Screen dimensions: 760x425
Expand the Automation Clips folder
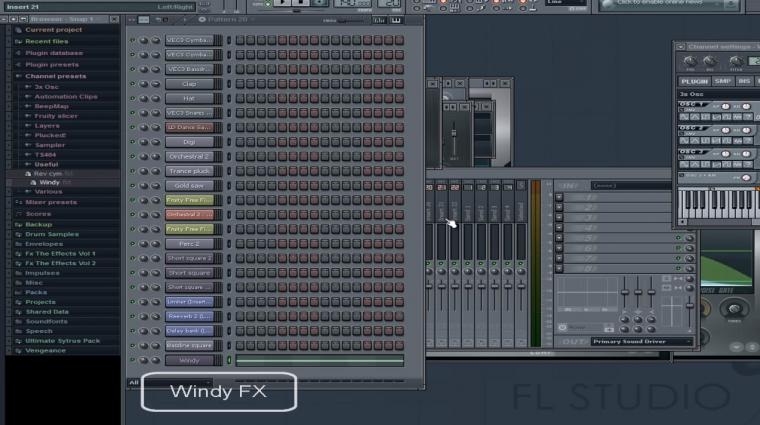point(28,97)
